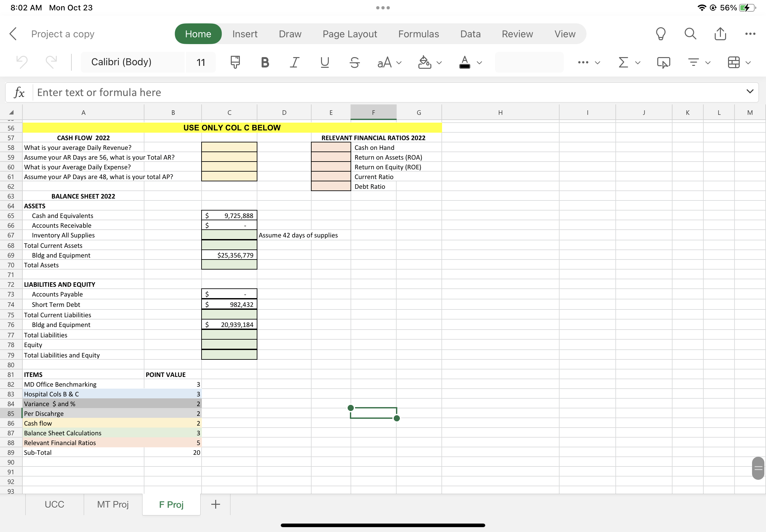The width and height of the screenshot is (766, 532).
Task: Click the lightbulb Tell Me icon
Action: [661, 33]
